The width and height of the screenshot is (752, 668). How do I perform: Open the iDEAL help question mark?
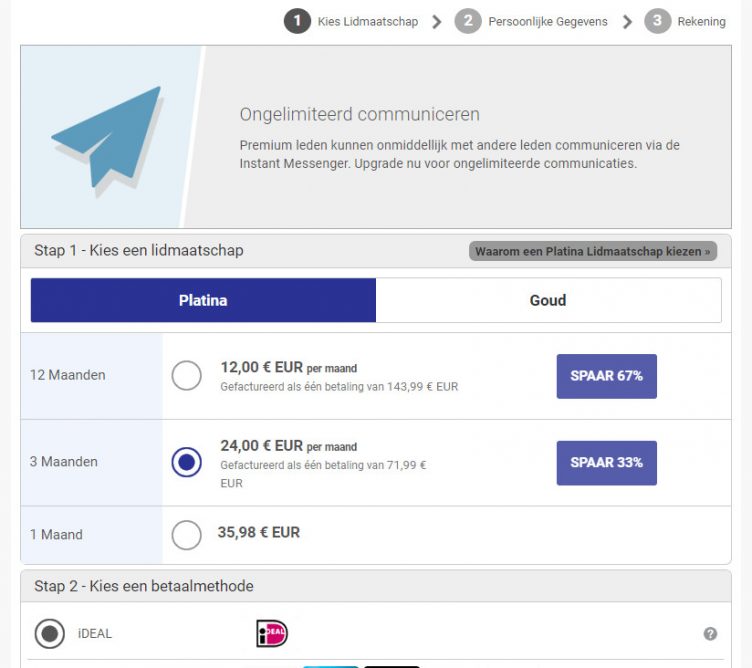710,634
